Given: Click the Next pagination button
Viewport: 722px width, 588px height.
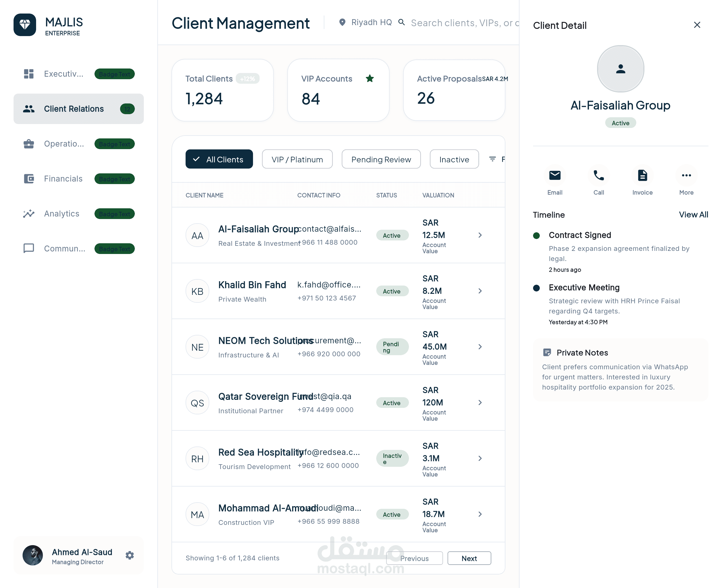Looking at the screenshot, I should coord(469,558).
